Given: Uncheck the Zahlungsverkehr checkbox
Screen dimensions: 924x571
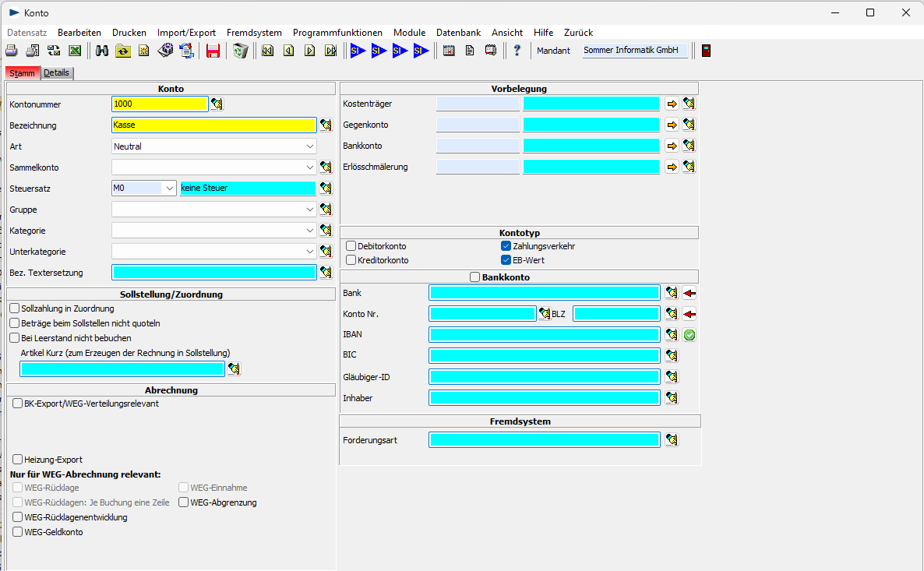Looking at the screenshot, I should (506, 246).
